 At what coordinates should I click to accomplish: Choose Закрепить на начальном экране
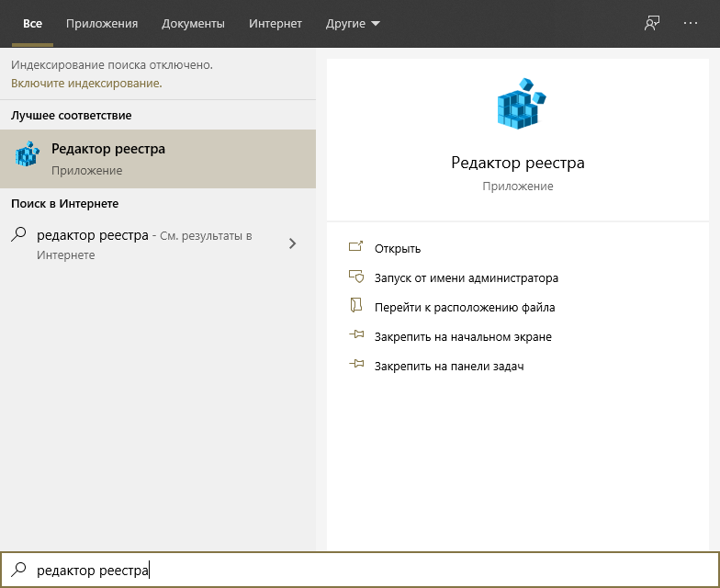(x=463, y=336)
